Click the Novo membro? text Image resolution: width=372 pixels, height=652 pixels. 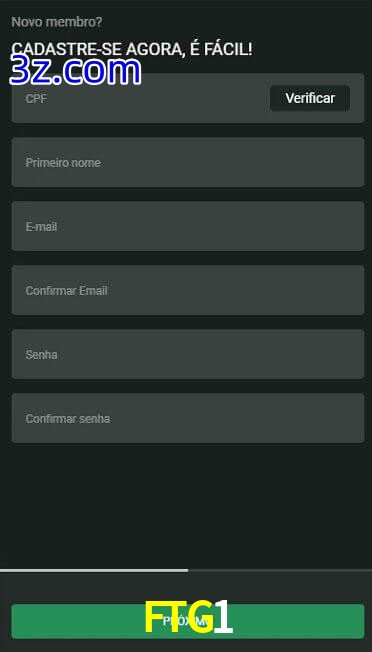tap(57, 22)
